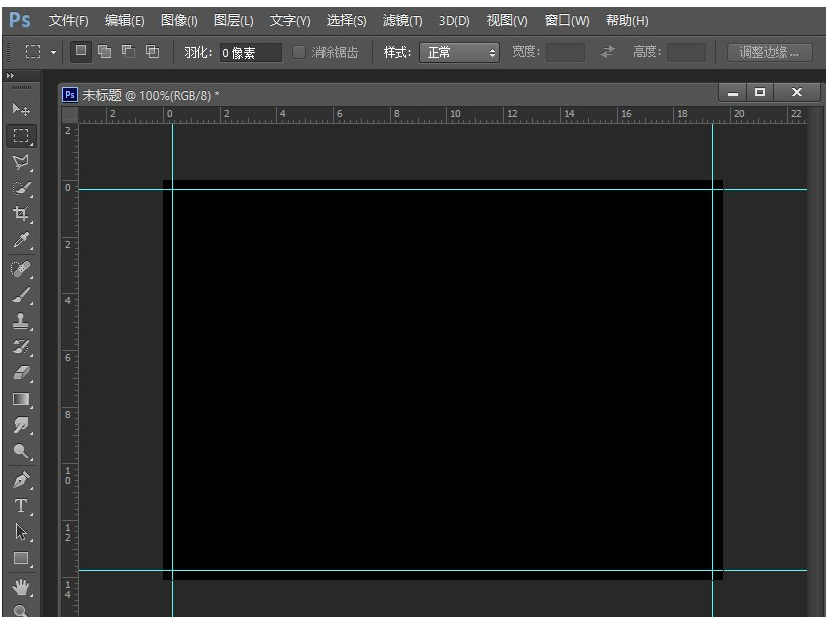This screenshot has height=617, width=826.
Task: Select the Pen tool
Action: click(x=21, y=479)
